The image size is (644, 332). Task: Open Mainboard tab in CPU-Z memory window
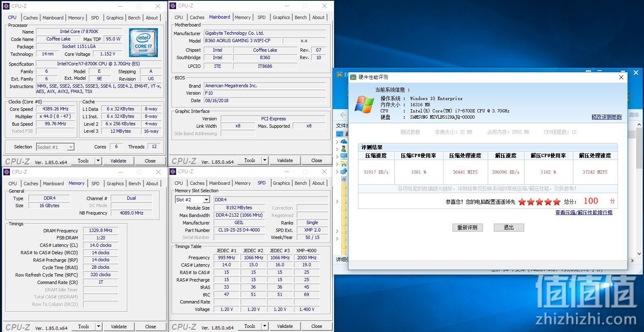53,184
